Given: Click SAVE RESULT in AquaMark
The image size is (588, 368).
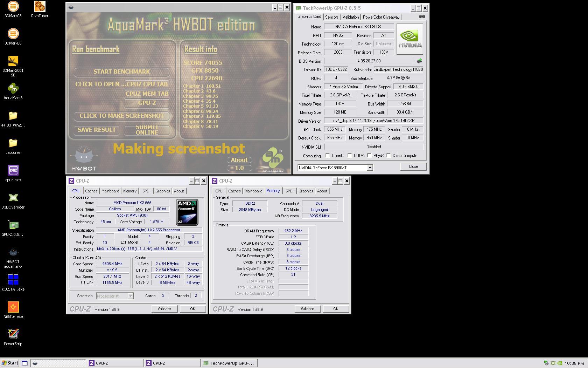Looking at the screenshot, I should (x=96, y=130).
